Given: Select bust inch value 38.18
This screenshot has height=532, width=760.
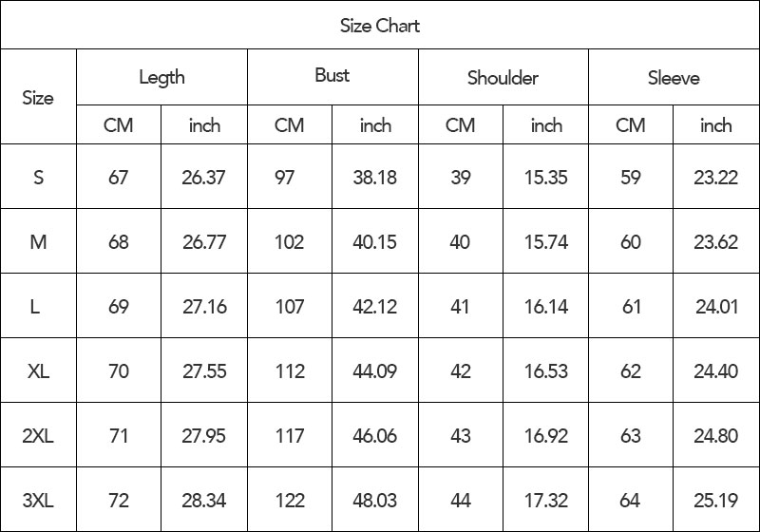Looking at the screenshot, I should click(x=374, y=177).
